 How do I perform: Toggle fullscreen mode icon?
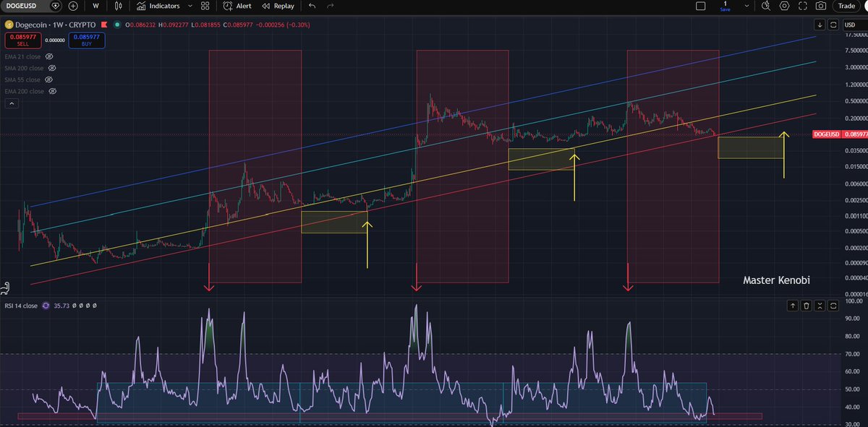803,6
